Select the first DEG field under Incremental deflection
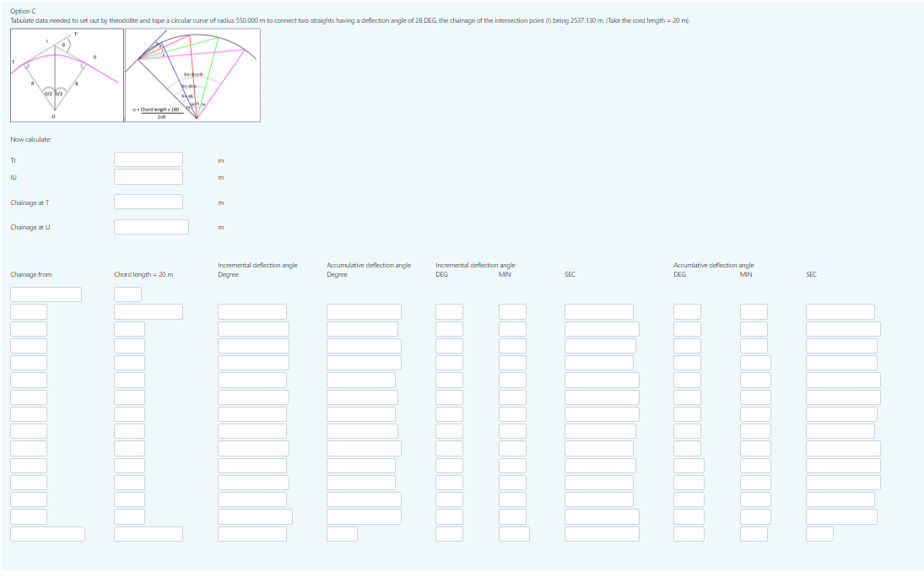Screen dimensions: 924x583 click(x=450, y=310)
